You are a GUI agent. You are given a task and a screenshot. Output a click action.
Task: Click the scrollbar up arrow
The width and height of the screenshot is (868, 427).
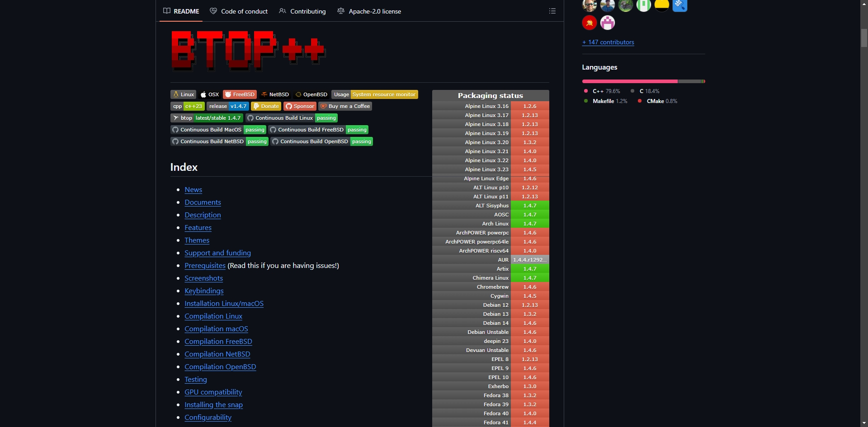pos(864,4)
